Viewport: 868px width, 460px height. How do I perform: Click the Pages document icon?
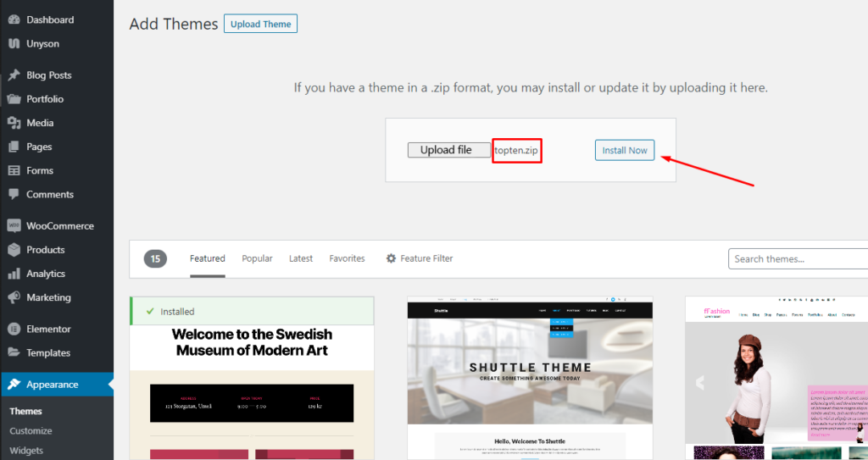[x=14, y=147]
